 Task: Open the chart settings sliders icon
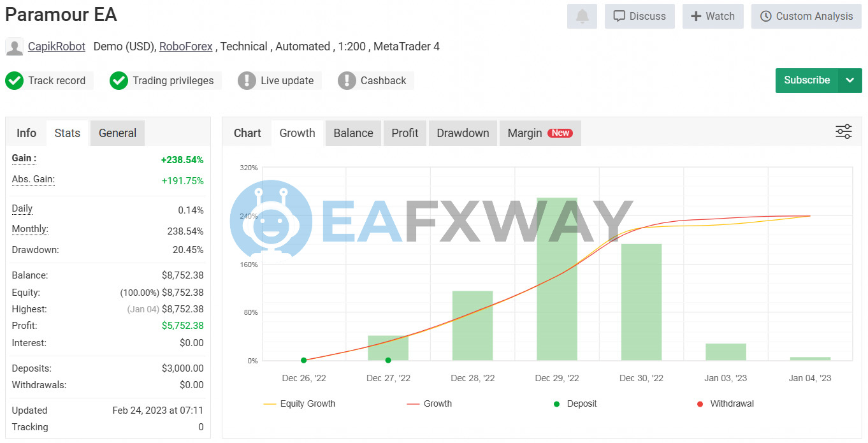point(843,132)
